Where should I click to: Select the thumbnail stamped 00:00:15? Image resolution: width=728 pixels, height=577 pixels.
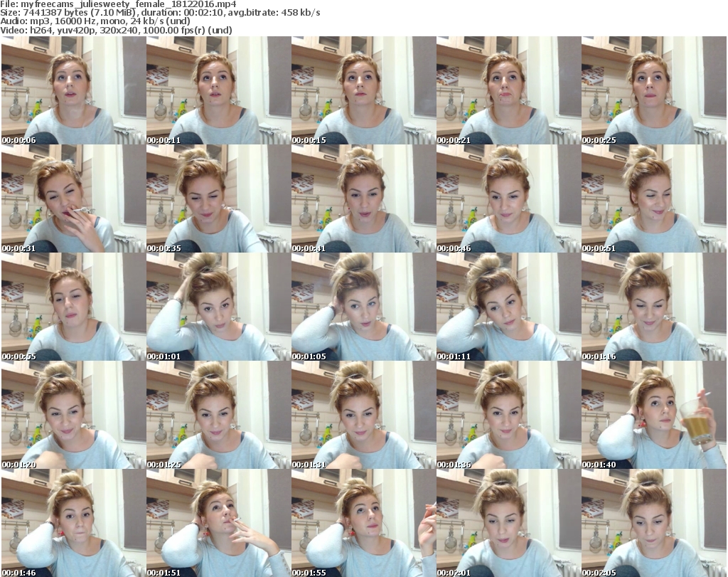(363, 90)
